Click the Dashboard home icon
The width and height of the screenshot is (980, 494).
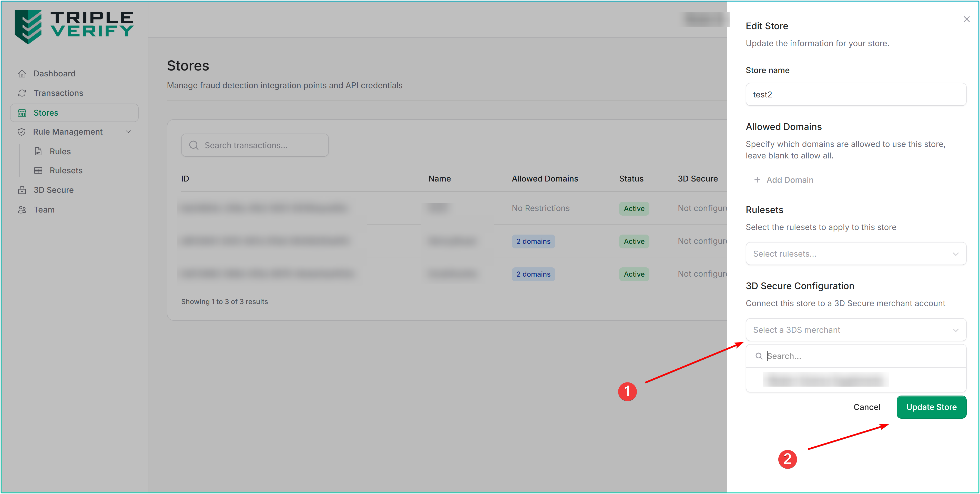pos(22,74)
